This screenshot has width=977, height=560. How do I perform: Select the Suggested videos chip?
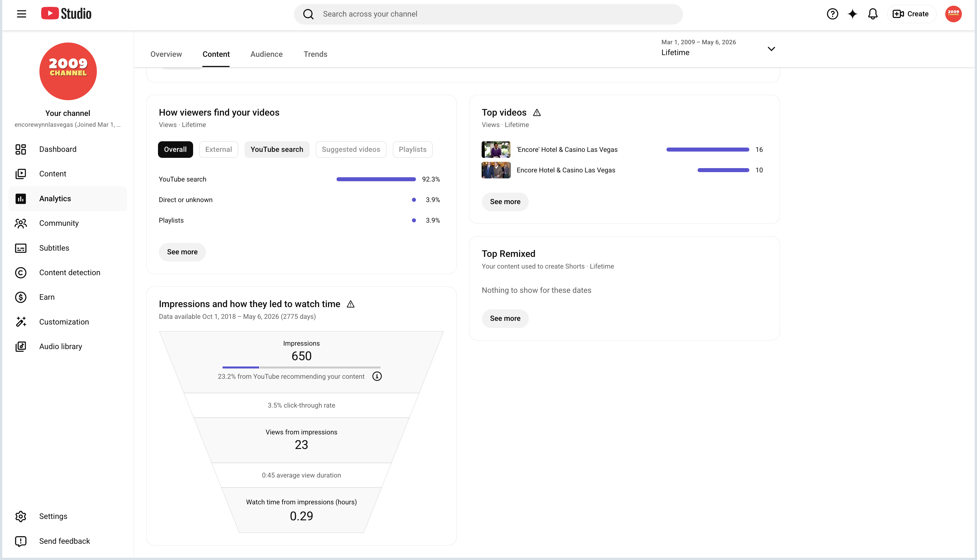coord(351,150)
